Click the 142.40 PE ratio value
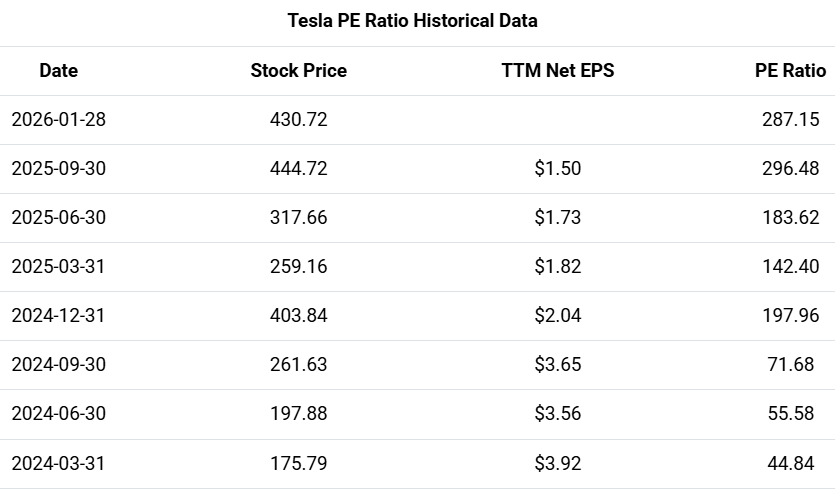835x500 pixels. pos(790,267)
